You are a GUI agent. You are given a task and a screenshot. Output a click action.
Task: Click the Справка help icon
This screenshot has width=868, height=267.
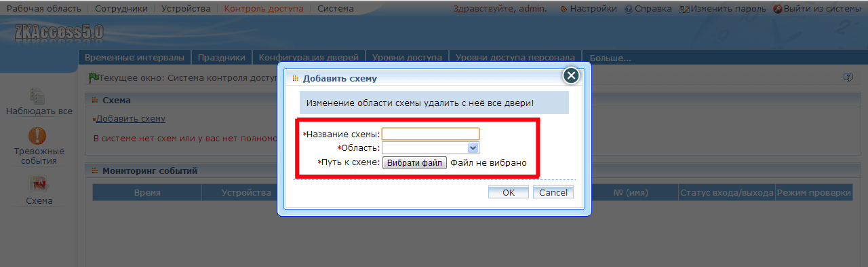(x=629, y=9)
